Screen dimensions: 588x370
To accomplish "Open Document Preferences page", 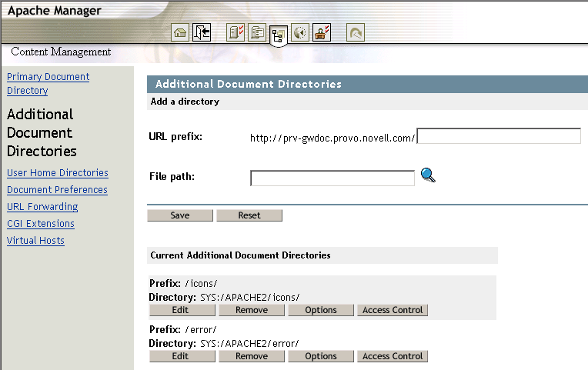I will pyautogui.click(x=57, y=190).
